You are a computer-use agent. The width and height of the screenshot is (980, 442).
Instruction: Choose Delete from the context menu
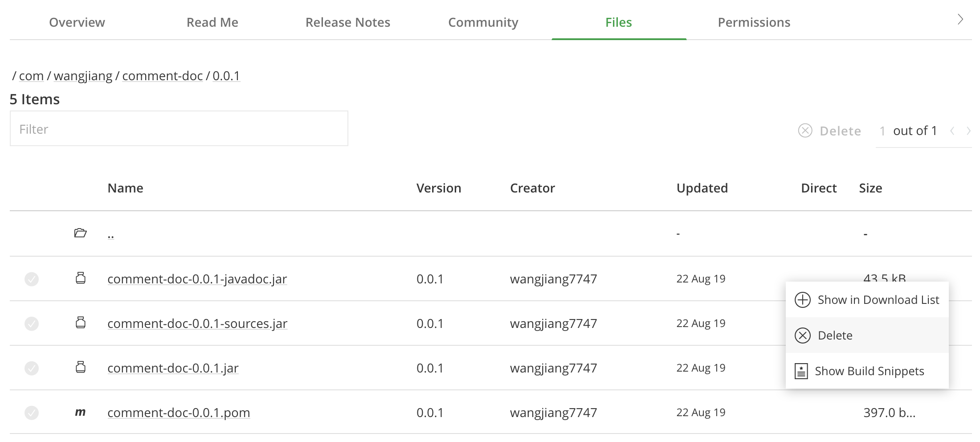tap(867, 335)
